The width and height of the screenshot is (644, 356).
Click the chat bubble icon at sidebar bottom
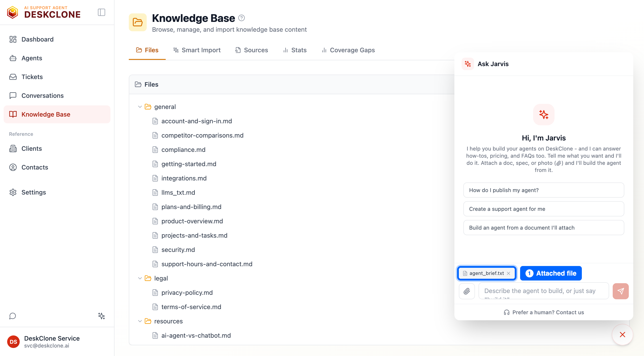pyautogui.click(x=13, y=316)
